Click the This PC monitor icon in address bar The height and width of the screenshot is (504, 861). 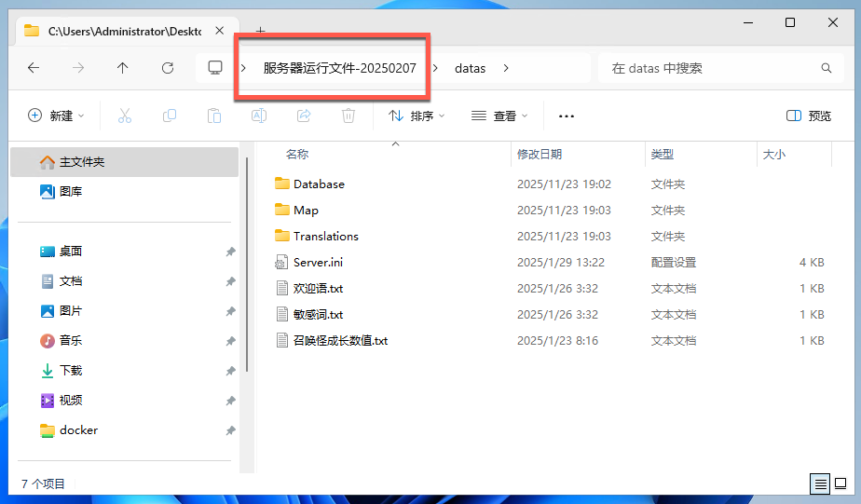214,68
